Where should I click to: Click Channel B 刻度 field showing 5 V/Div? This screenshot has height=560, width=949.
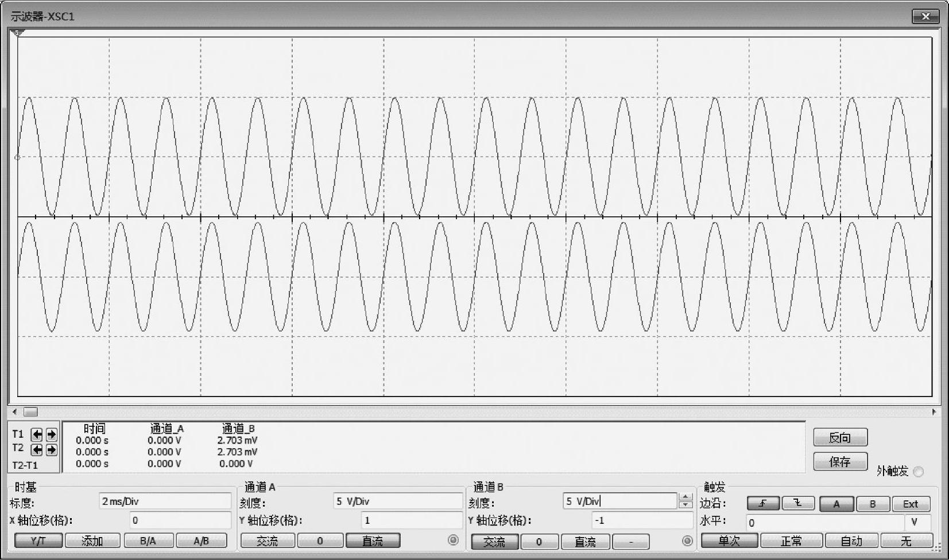620,501
